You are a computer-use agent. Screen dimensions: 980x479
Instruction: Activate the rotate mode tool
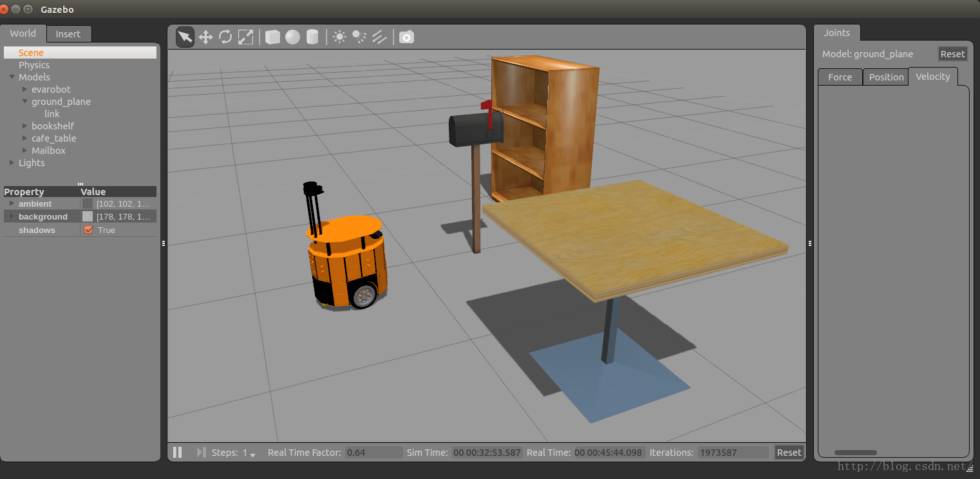click(225, 37)
